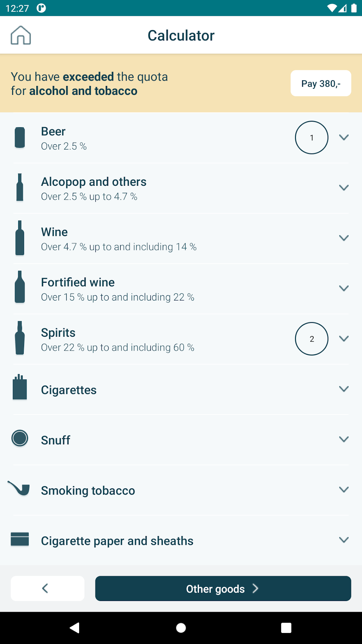
Task: Expand the Cigarettes chevron
Action: (344, 389)
